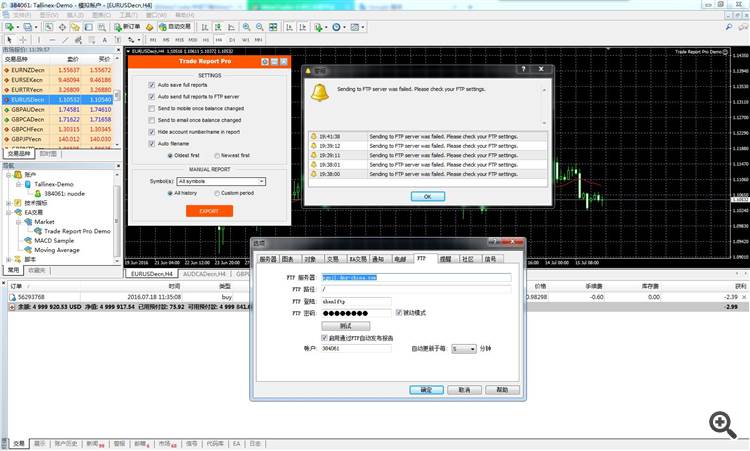750x451 pixels.
Task: Collapse the Market tree node in Navigator
Action: point(19,222)
